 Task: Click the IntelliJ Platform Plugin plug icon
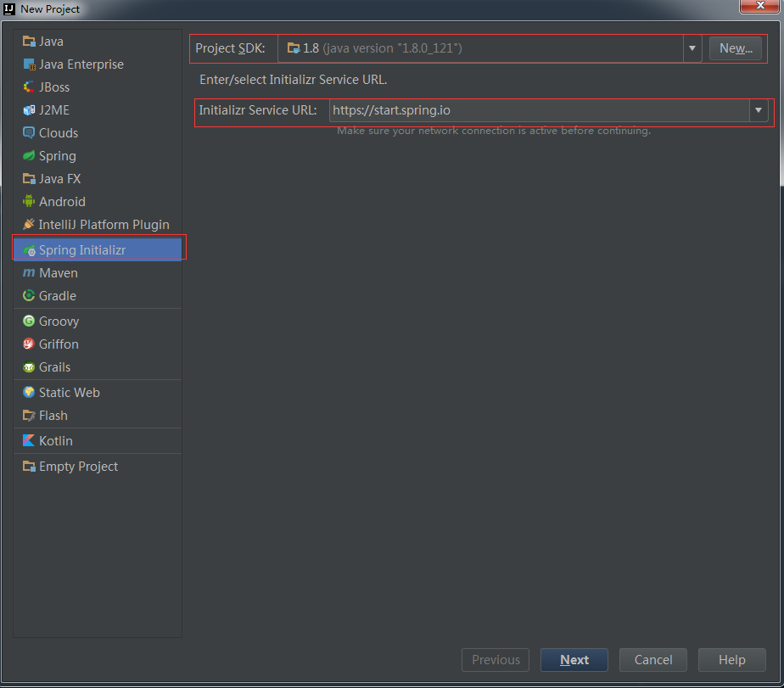(29, 225)
